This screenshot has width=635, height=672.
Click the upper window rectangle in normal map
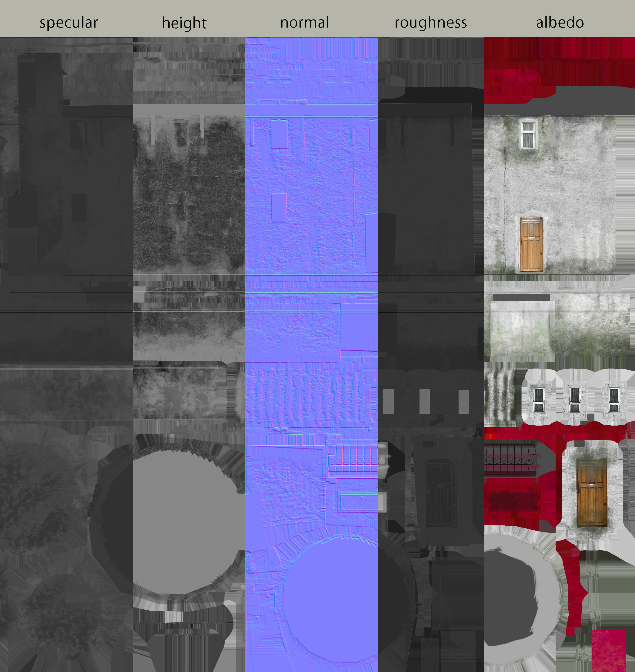pyautogui.click(x=279, y=134)
